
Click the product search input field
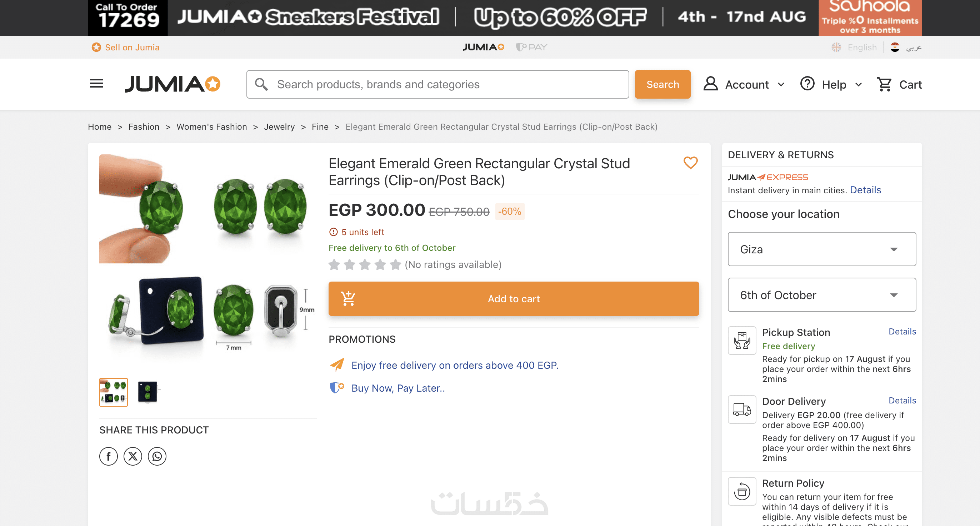[x=437, y=84]
